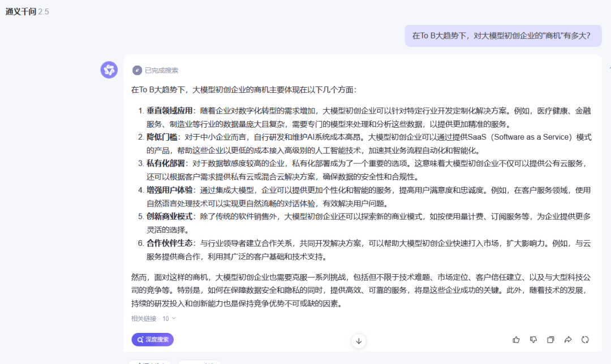Click the scroll-to-bottom arrow button
Screen dimensions: 611x364
point(359,341)
